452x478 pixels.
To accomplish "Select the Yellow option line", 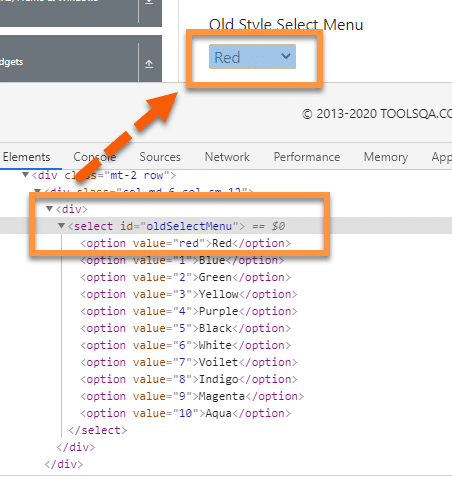I will click(x=189, y=294).
